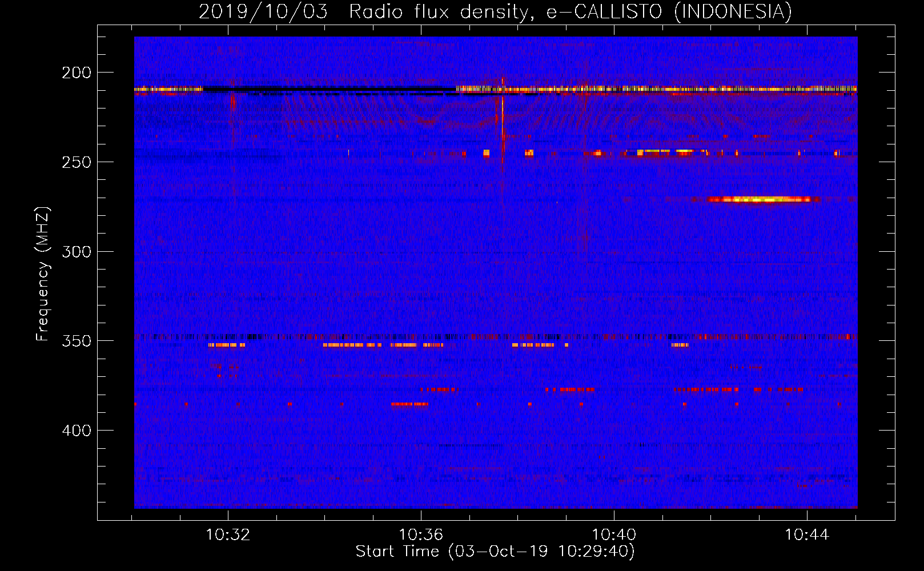
Task: Select the '300' frequency tick label
Action: 77,252
